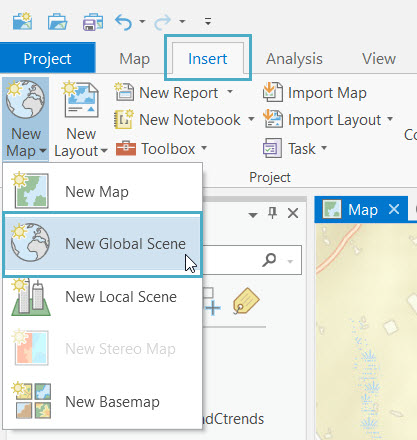Expand the New Notebook dropdown arrow
The height and width of the screenshot is (440, 417).
pyautogui.click(x=251, y=119)
